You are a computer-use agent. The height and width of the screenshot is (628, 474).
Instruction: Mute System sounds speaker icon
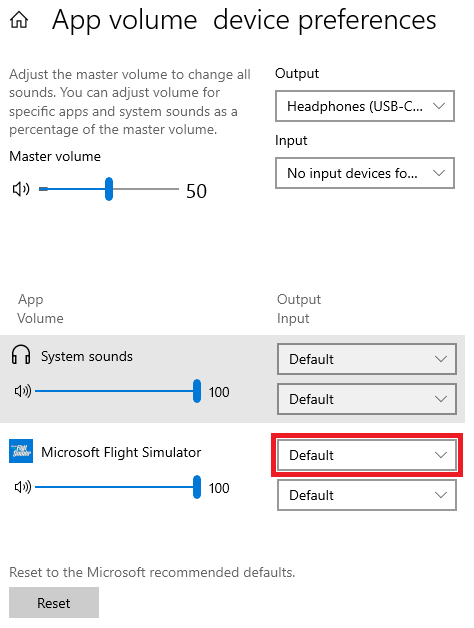tap(22, 391)
